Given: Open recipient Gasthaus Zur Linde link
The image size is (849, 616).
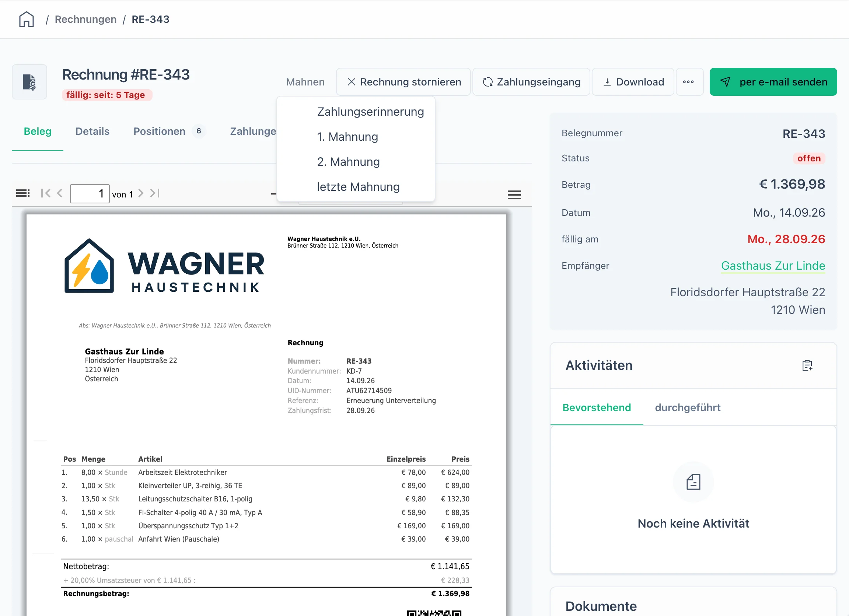Looking at the screenshot, I should point(773,266).
